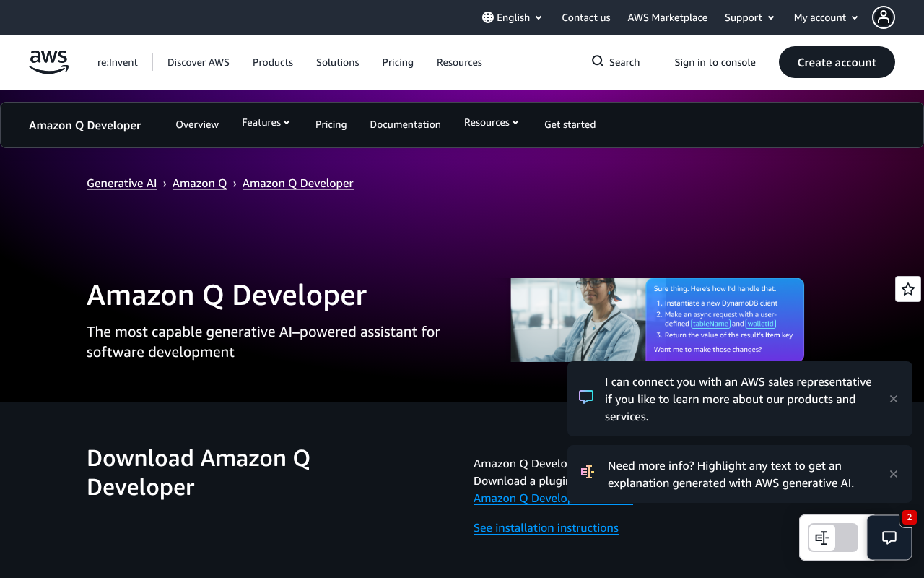Click the AWS logo
This screenshot has height=578, width=924.
click(49, 62)
